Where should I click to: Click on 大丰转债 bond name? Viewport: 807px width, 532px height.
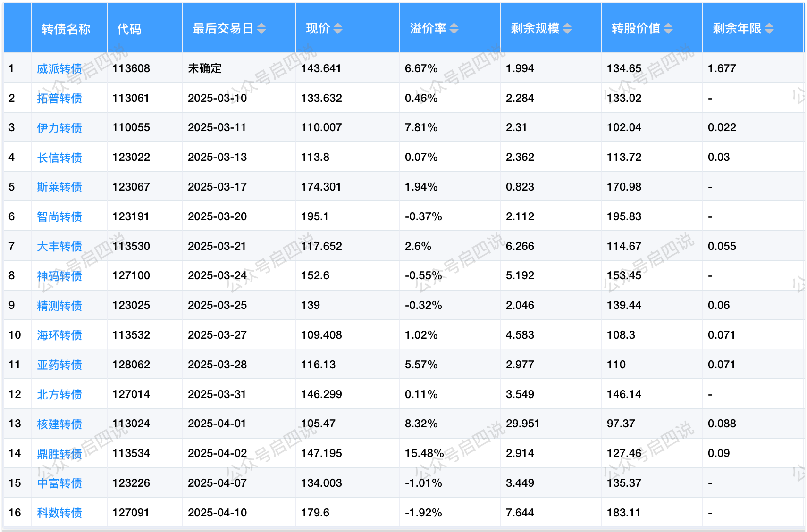tap(59, 246)
